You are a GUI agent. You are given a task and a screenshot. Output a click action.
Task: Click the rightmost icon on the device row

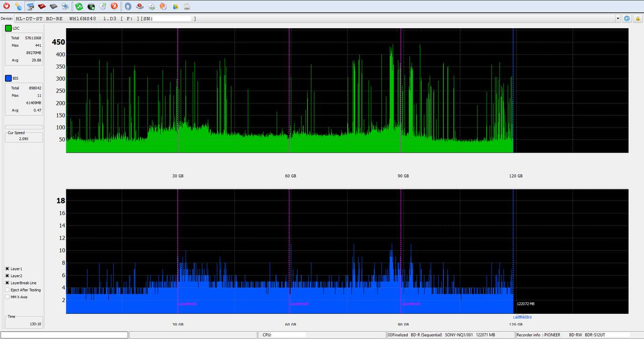[637, 18]
